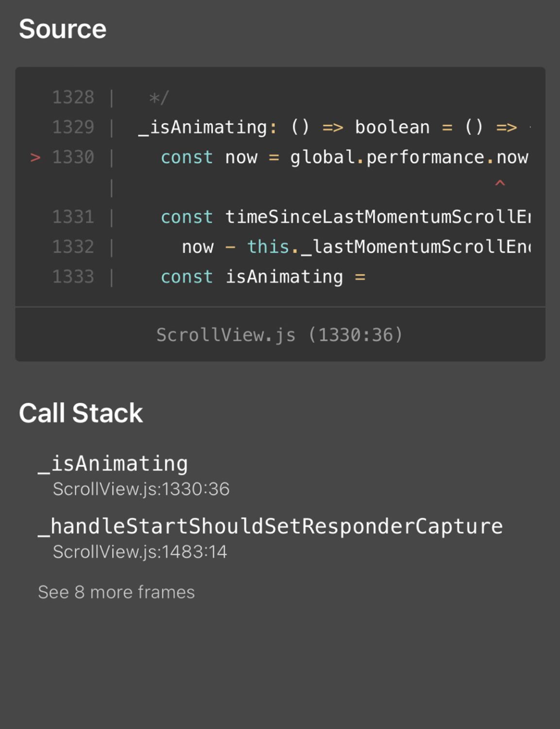Click line number 1331 in the code frame
This screenshot has width=560, height=729.
(73, 217)
